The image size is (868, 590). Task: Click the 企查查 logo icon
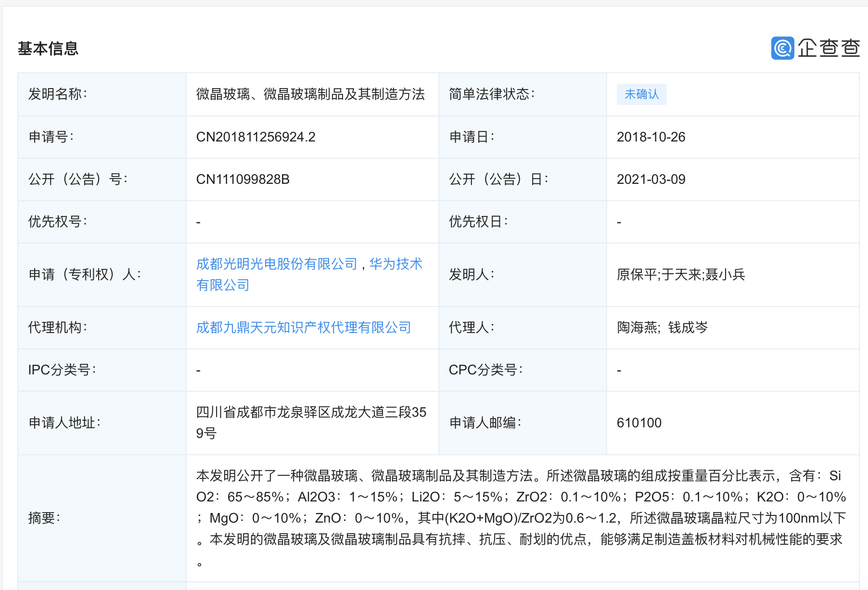pos(816,48)
